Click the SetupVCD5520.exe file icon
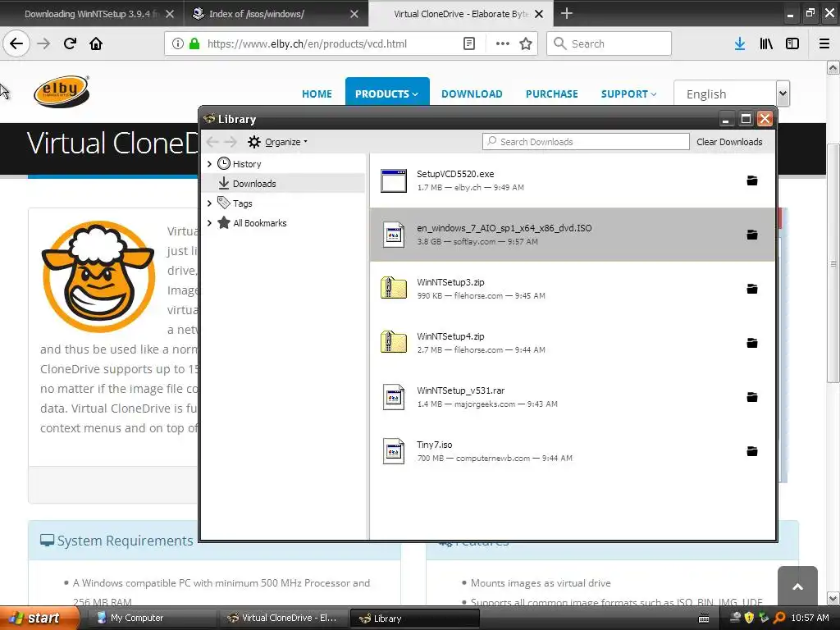The height and width of the screenshot is (630, 840). (x=394, y=180)
